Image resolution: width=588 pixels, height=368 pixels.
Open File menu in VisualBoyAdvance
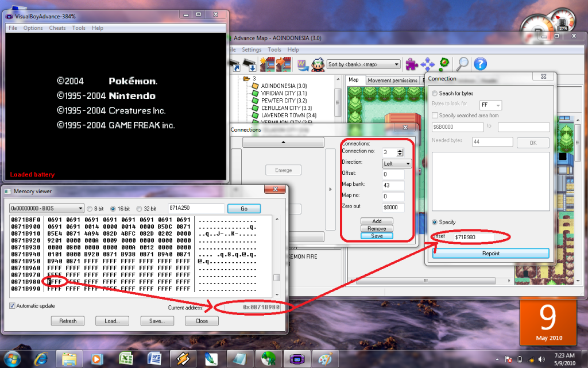(x=13, y=28)
